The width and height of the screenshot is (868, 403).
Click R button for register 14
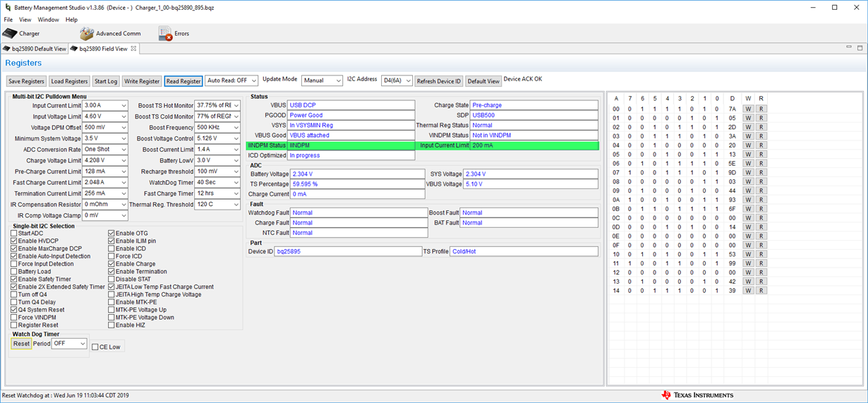coord(761,291)
